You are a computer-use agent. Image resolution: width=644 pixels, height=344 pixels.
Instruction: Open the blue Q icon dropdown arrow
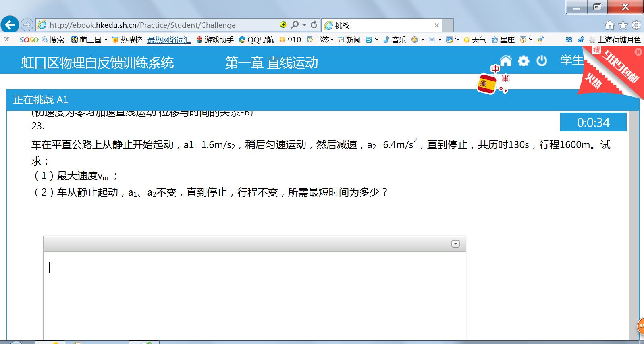(x=377, y=40)
